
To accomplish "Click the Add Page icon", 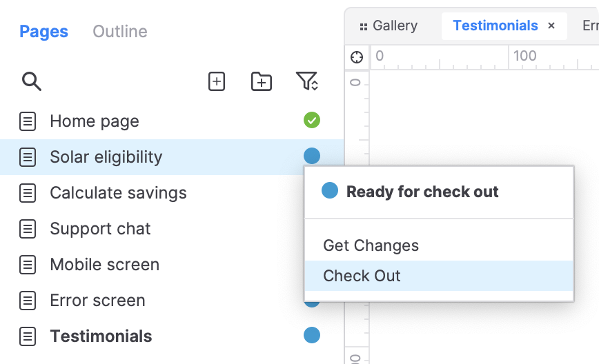I will point(217,81).
